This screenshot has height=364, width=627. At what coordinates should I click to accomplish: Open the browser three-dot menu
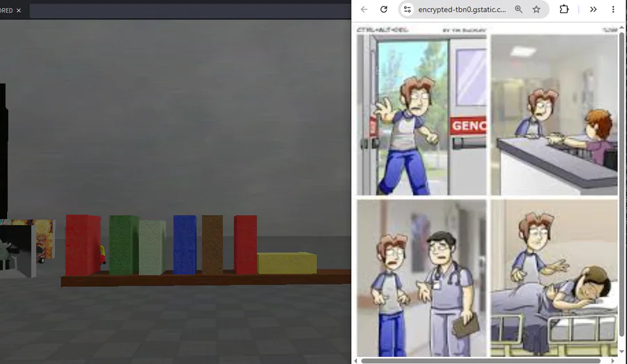[x=613, y=10]
